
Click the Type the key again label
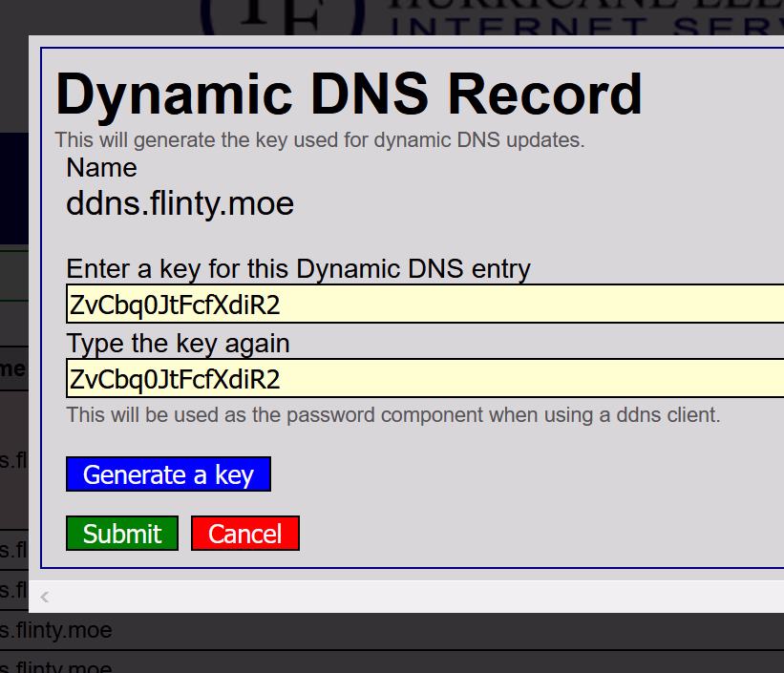[178, 343]
